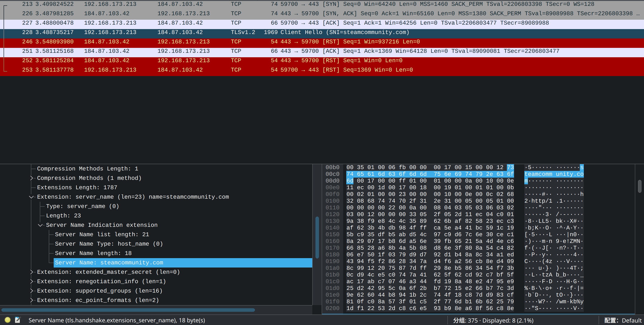The height and width of the screenshot is (325, 644).
Task: Select the Server Name length: 18 field
Action: tap(93, 253)
